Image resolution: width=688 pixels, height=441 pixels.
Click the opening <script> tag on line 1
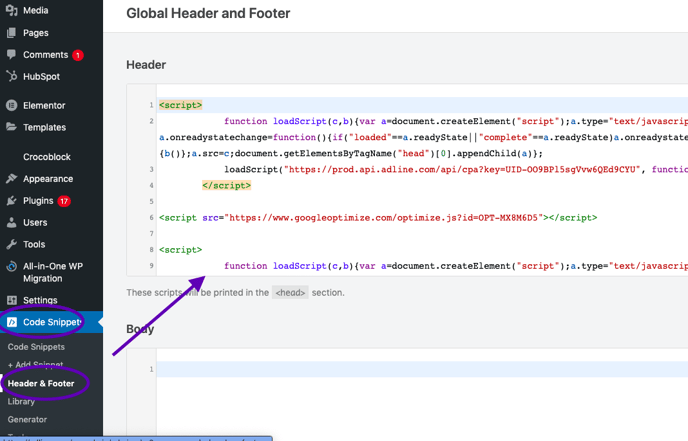(x=180, y=105)
